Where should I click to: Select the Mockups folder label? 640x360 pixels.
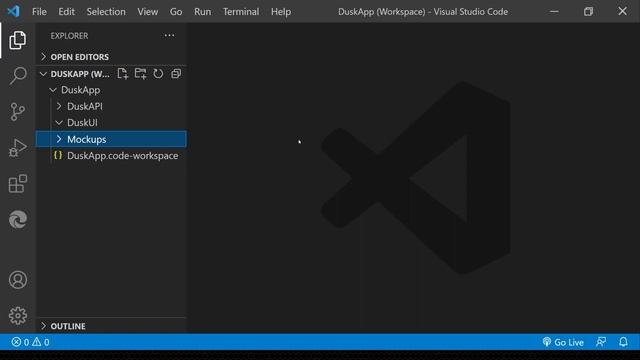(87, 139)
